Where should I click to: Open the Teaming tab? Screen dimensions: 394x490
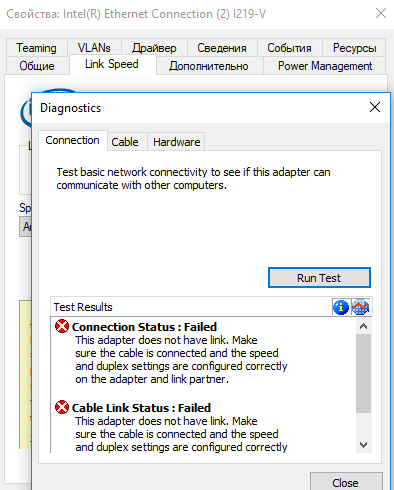[x=37, y=48]
